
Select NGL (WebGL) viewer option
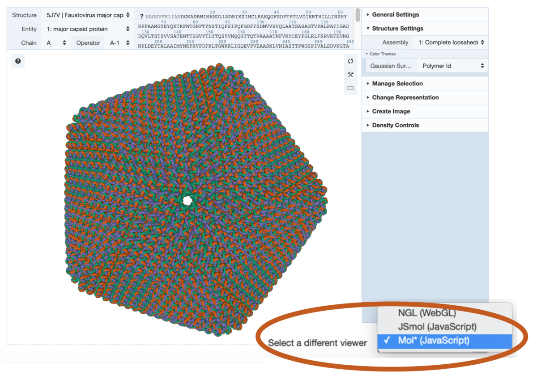pos(426,313)
